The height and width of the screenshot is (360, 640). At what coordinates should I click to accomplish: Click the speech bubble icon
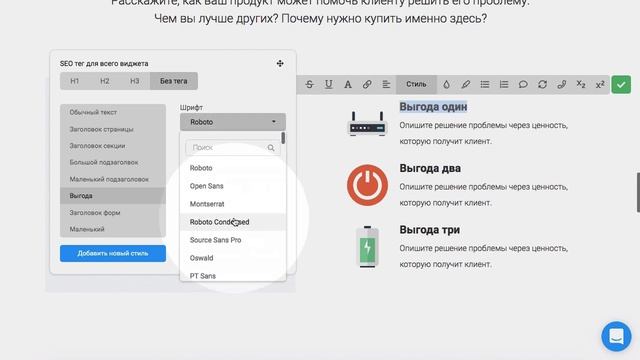click(x=523, y=84)
